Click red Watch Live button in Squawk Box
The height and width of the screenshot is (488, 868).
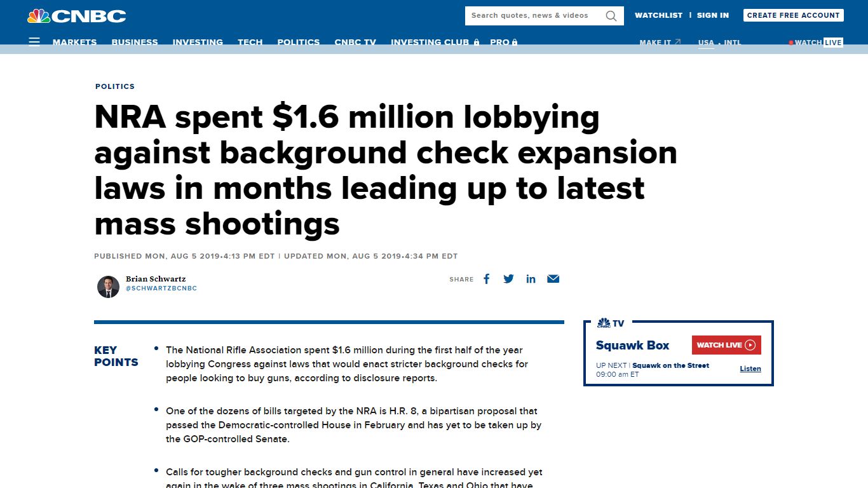[726, 345]
